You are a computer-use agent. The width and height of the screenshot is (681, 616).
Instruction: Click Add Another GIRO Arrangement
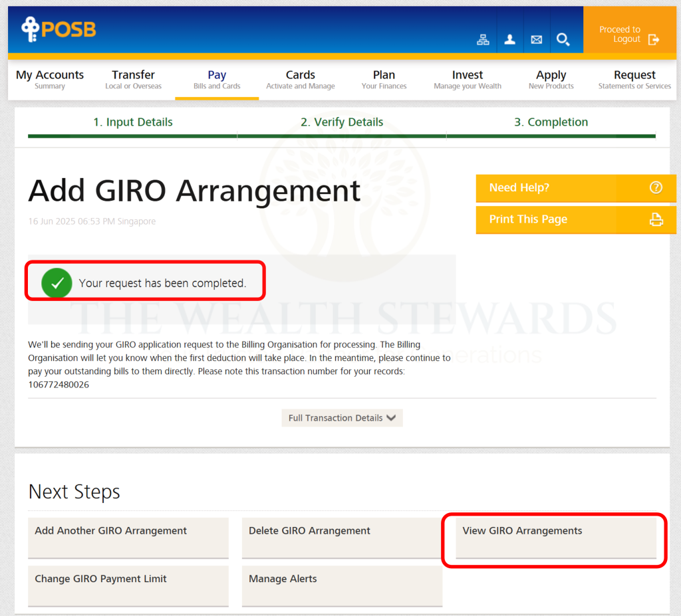(128, 538)
